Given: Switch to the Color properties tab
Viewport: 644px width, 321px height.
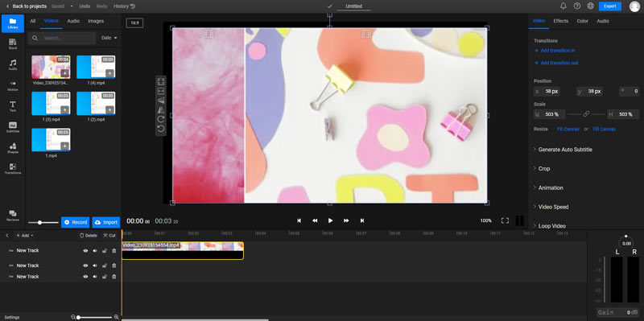Looking at the screenshot, I should pos(582,21).
